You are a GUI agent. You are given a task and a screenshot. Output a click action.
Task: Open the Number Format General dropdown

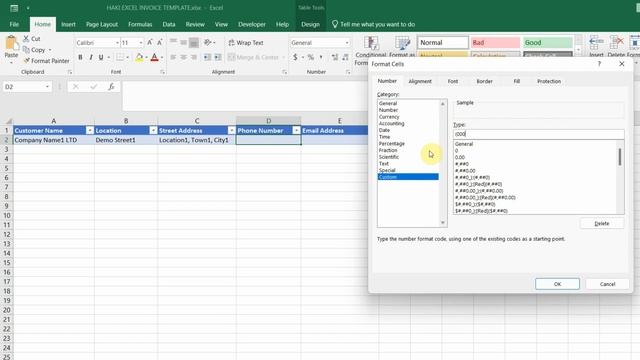(347, 42)
